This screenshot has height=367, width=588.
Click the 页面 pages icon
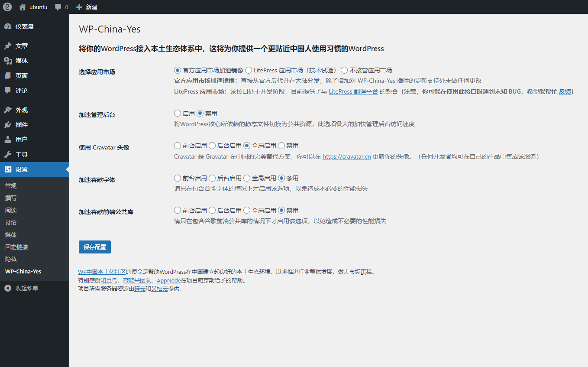[8, 75]
